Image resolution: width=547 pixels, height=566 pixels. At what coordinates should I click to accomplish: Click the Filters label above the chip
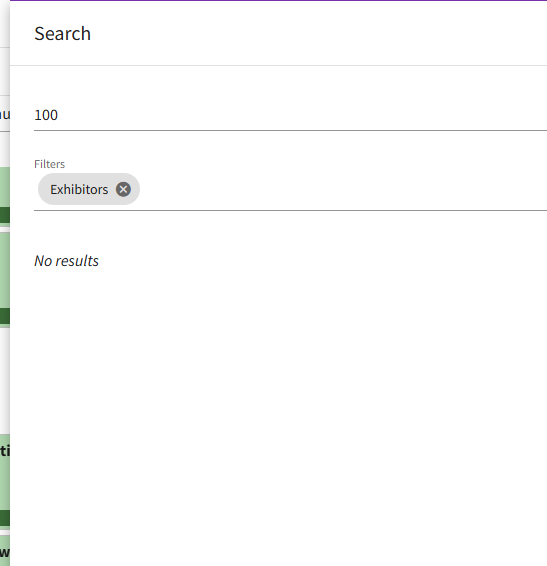point(49,164)
